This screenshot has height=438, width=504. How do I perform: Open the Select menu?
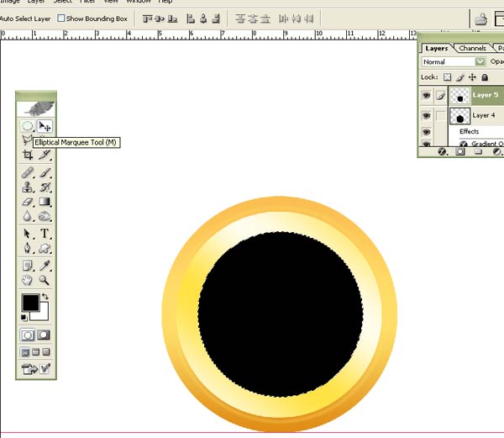pyautogui.click(x=63, y=2)
